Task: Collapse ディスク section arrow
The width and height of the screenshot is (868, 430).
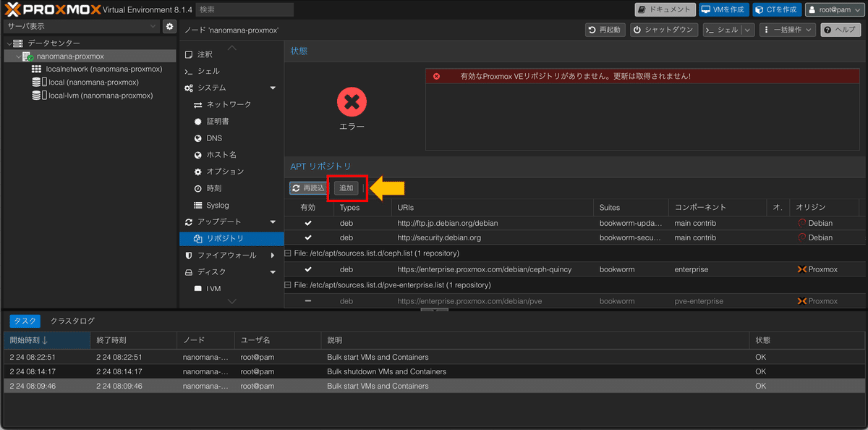Action: coord(273,271)
